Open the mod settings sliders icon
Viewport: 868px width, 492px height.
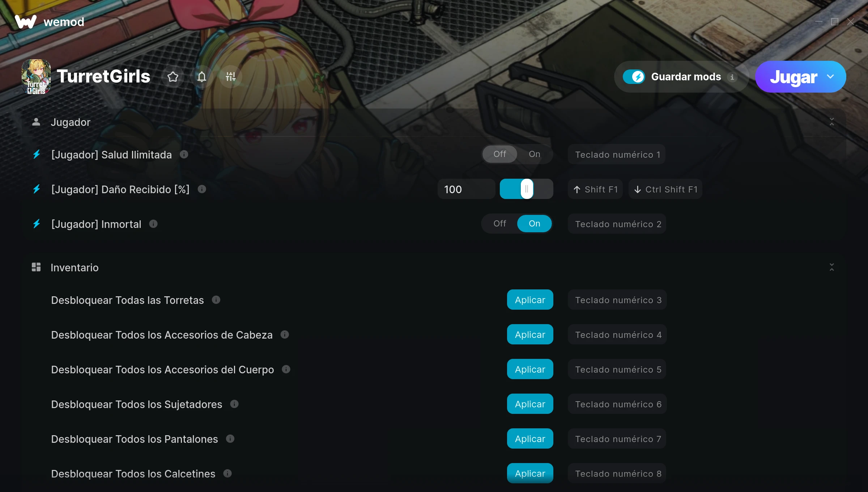coord(231,77)
